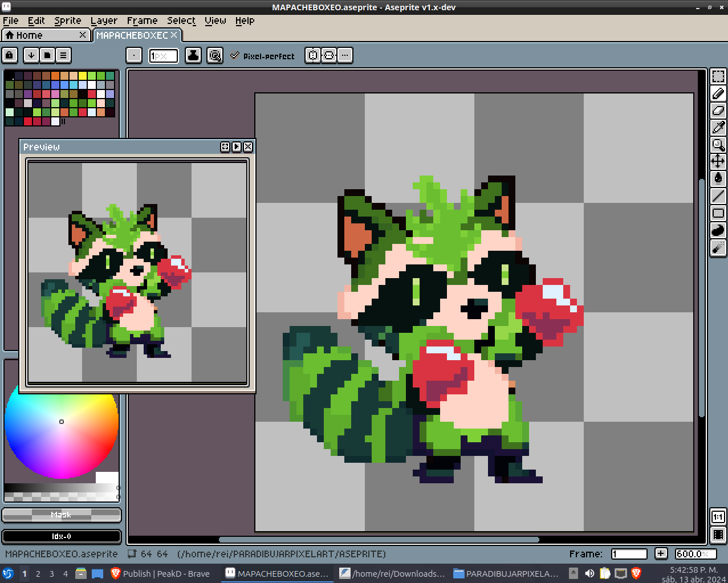This screenshot has width=728, height=583.
Task: Click the palette lock (edit mode) icon
Action: [x=10, y=55]
